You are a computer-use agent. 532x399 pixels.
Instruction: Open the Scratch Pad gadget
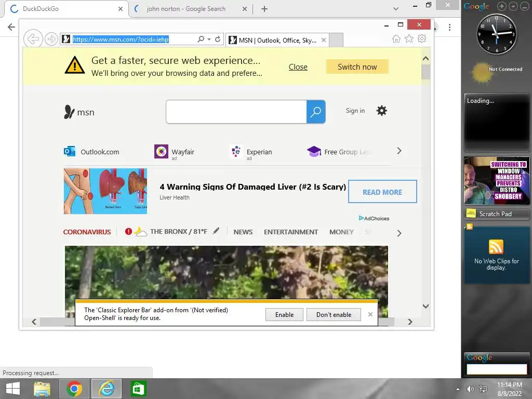[x=497, y=214]
